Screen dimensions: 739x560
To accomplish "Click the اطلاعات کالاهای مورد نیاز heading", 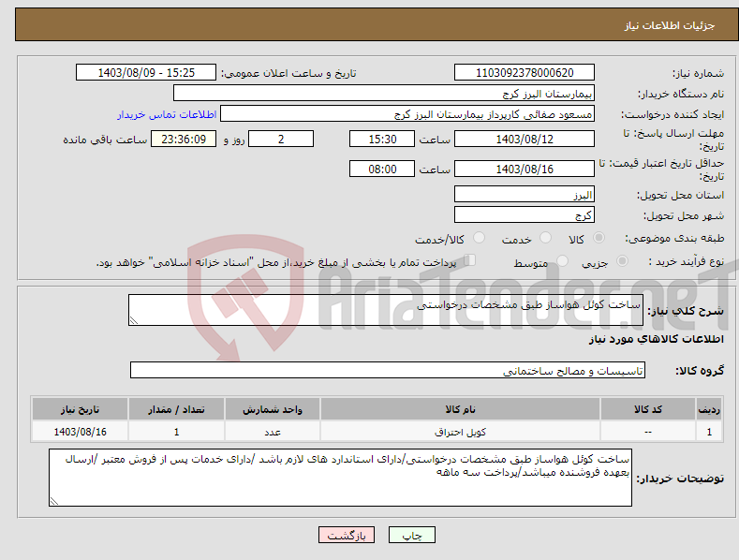I will tap(656, 339).
